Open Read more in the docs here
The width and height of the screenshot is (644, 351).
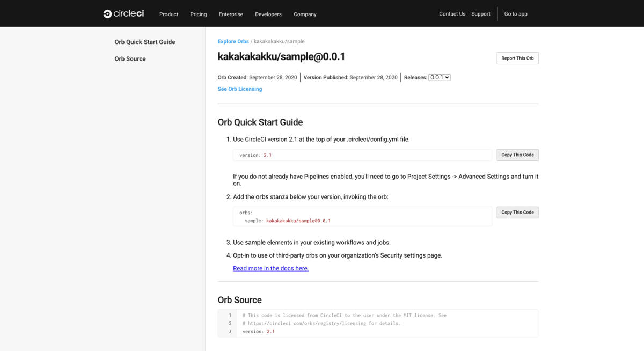coord(271,268)
